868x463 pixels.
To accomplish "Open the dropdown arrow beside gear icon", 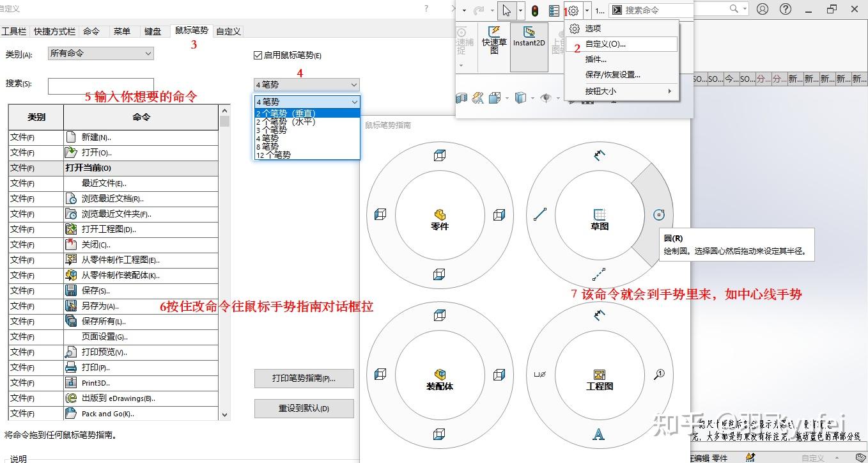I will (x=587, y=11).
